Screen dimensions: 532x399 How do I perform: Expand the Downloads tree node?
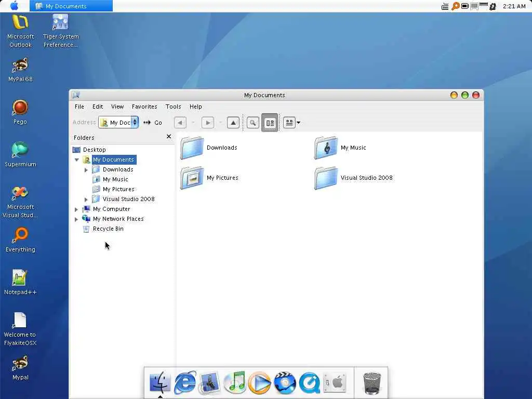coord(86,170)
